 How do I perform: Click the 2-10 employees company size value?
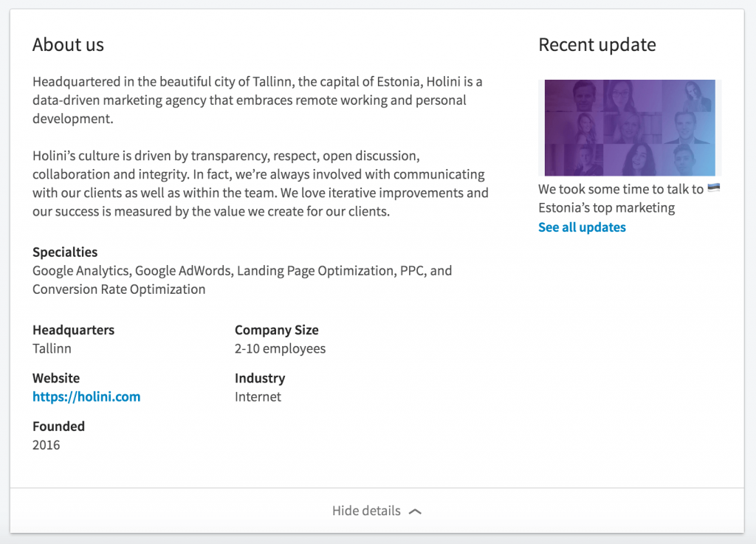[280, 348]
